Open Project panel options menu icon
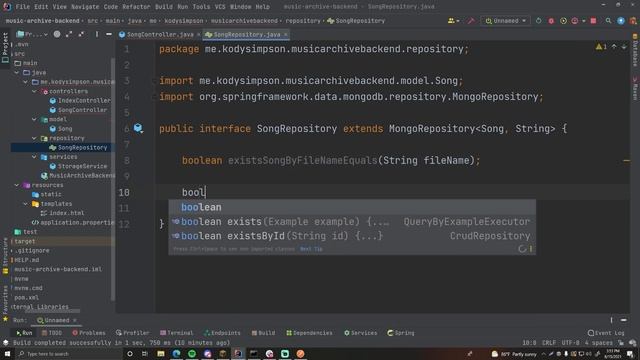The image size is (640, 360). [97, 35]
